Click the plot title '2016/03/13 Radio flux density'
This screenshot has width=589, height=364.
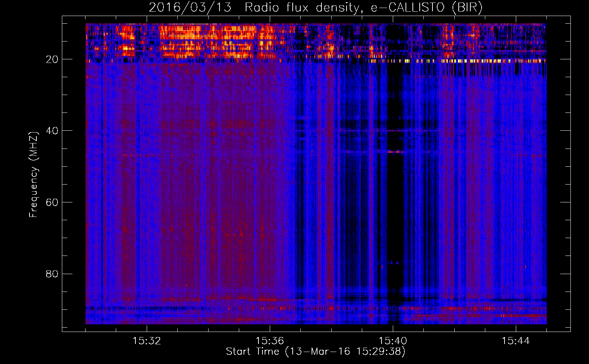tap(316, 7)
